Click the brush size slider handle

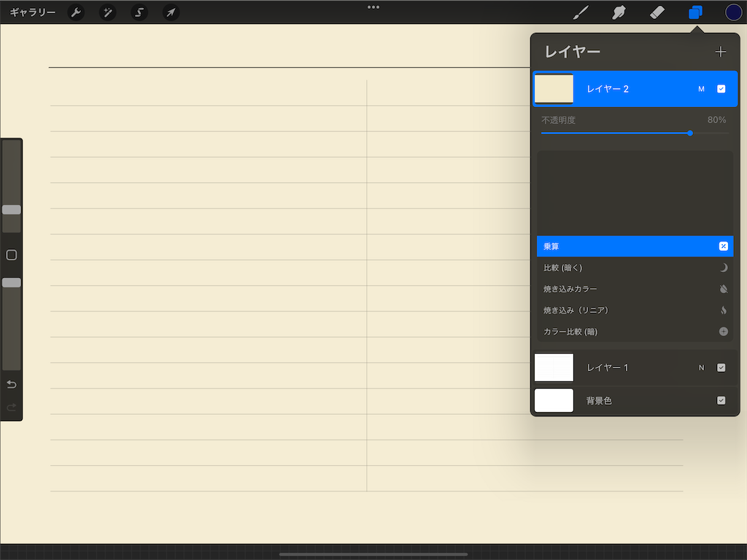(12, 209)
